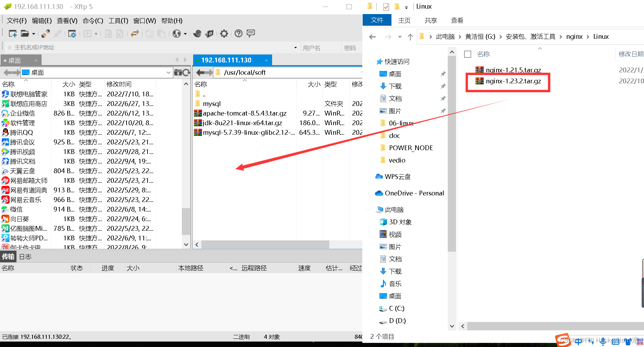Click the Explorer navigation pane scrollbar
The image size is (644, 347).
pos(452,154)
